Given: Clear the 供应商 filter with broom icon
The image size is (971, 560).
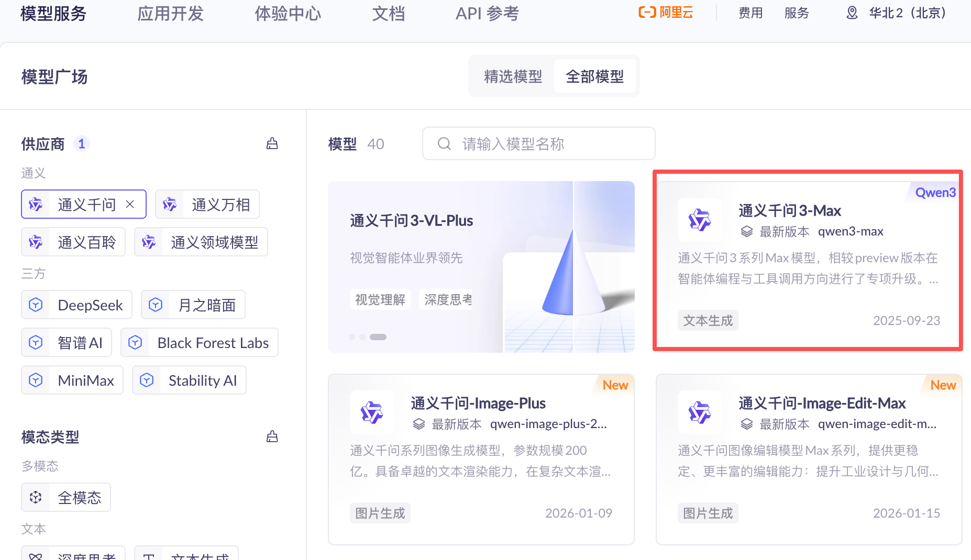Looking at the screenshot, I should [272, 143].
